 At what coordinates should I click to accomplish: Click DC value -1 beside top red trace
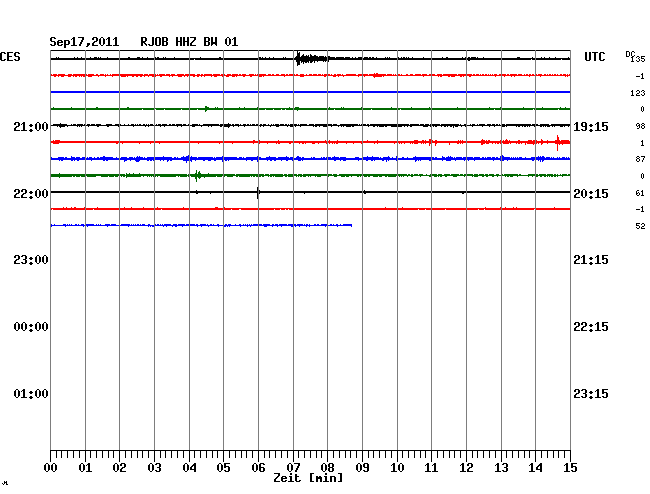[x=640, y=77]
